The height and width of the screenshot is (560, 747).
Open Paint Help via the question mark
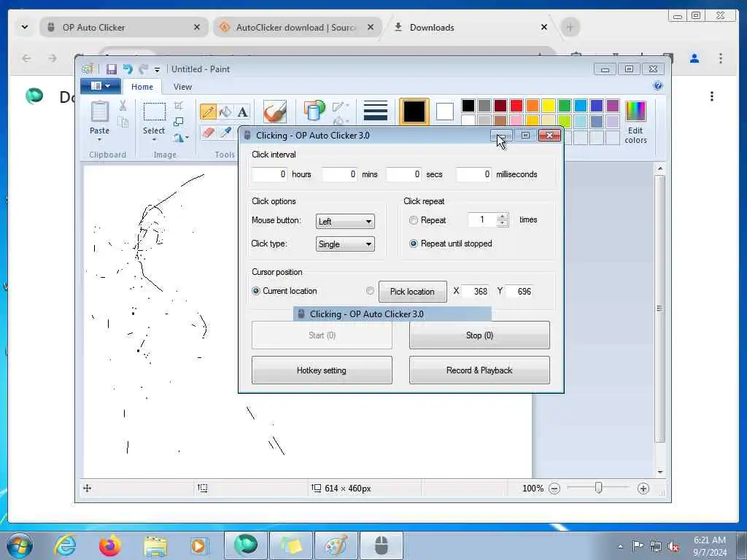click(658, 86)
